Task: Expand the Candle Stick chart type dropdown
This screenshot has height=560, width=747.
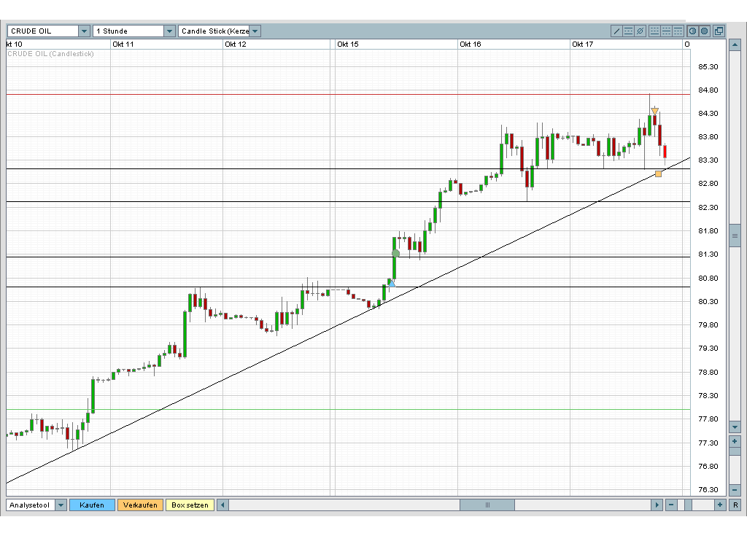Action: click(x=255, y=31)
